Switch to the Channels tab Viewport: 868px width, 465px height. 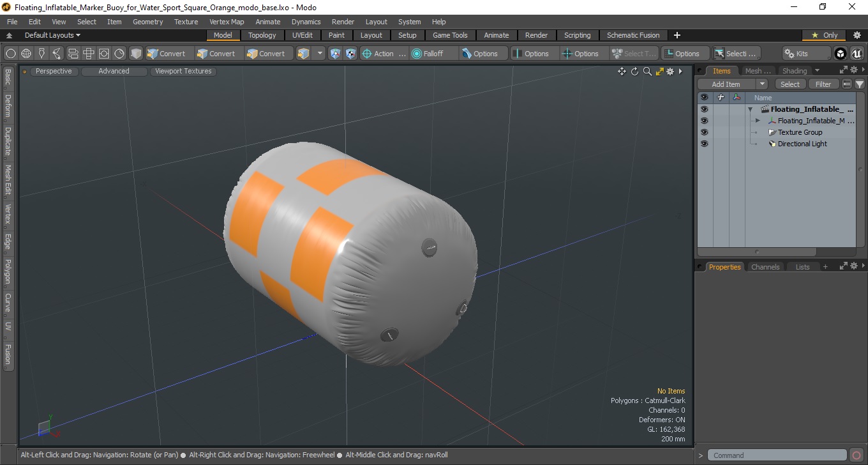(x=765, y=267)
